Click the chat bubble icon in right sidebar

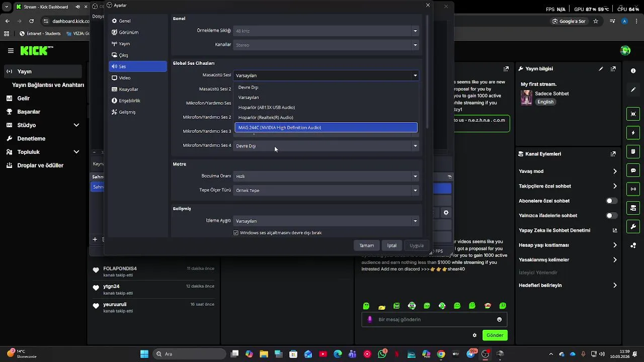(x=633, y=170)
